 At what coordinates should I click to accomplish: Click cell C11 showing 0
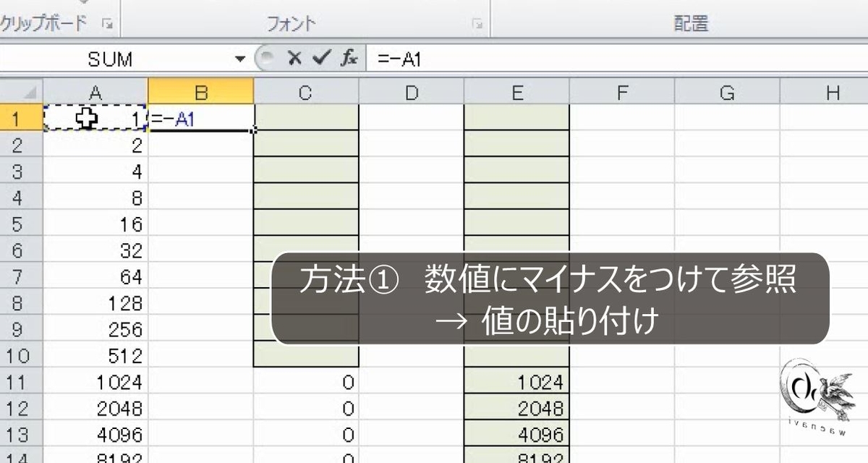pyautogui.click(x=306, y=381)
